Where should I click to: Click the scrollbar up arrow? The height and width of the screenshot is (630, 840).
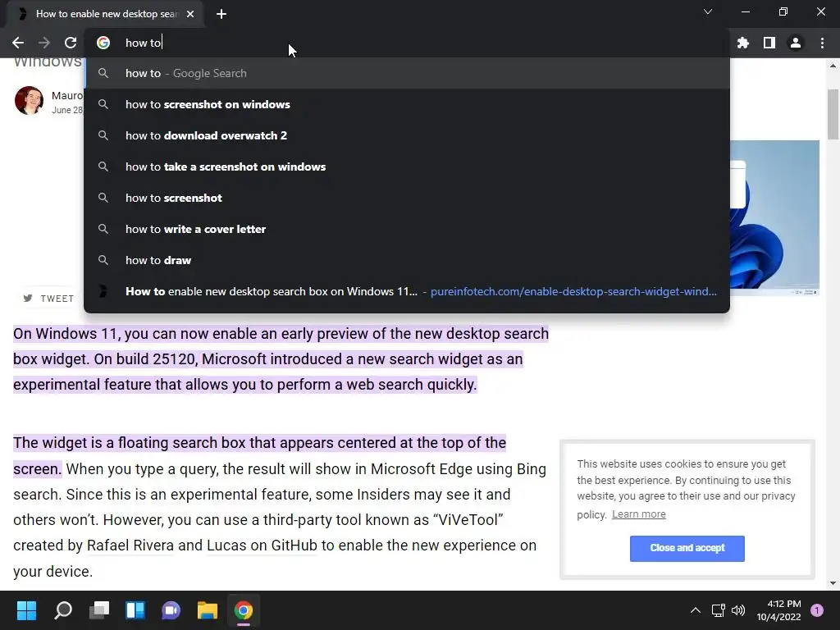point(833,66)
